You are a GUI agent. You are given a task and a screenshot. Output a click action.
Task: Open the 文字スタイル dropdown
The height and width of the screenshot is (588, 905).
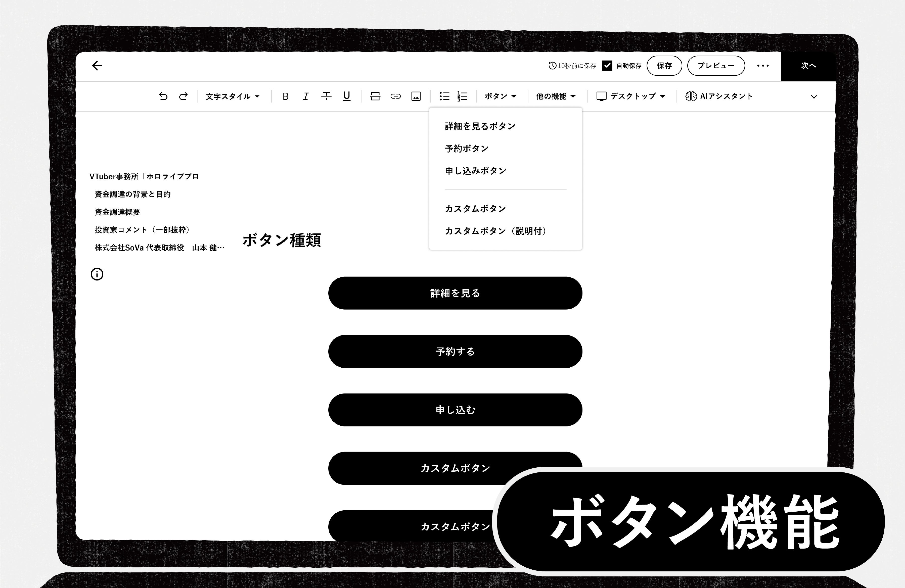(x=233, y=96)
